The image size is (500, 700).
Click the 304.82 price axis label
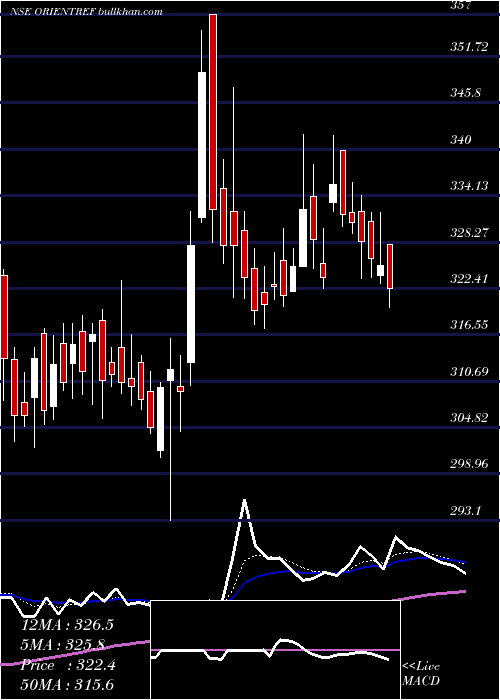(x=469, y=417)
